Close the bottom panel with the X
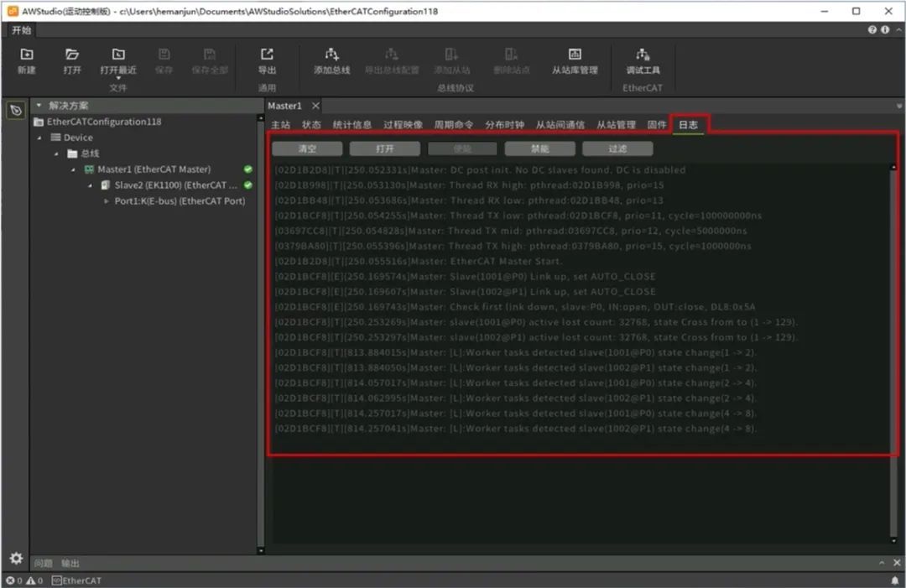Screen dimensions: 906x588 [x=897, y=563]
